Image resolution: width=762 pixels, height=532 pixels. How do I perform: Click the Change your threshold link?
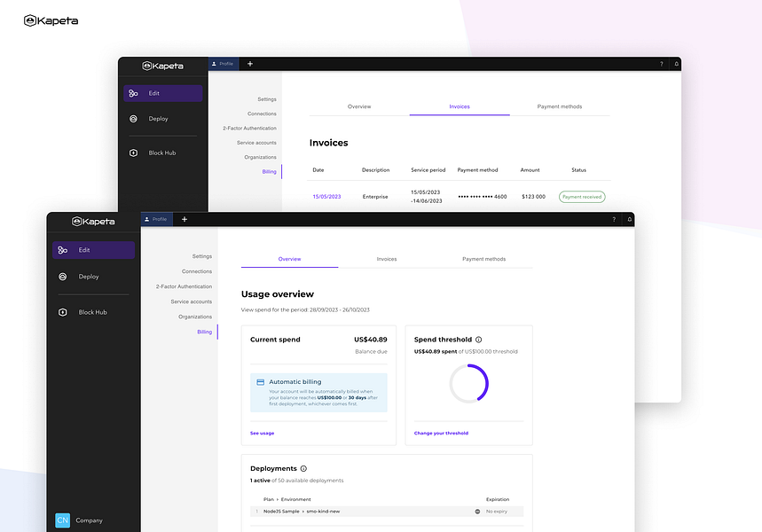pos(440,433)
